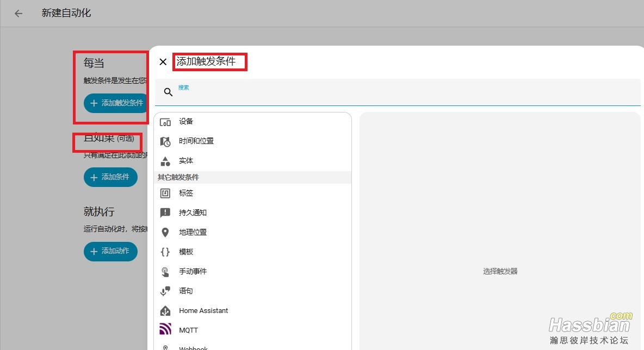Focus the 搜索 input field
Image resolution: width=644 pixels, height=350 pixels.
point(403,93)
